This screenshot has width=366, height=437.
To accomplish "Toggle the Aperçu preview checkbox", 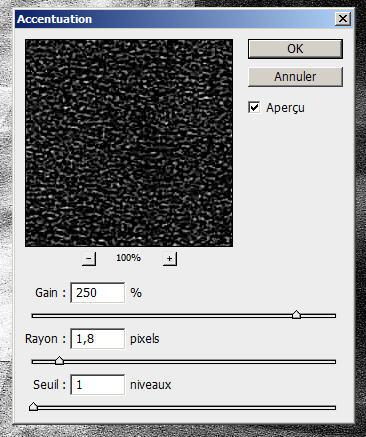I will 254,107.
